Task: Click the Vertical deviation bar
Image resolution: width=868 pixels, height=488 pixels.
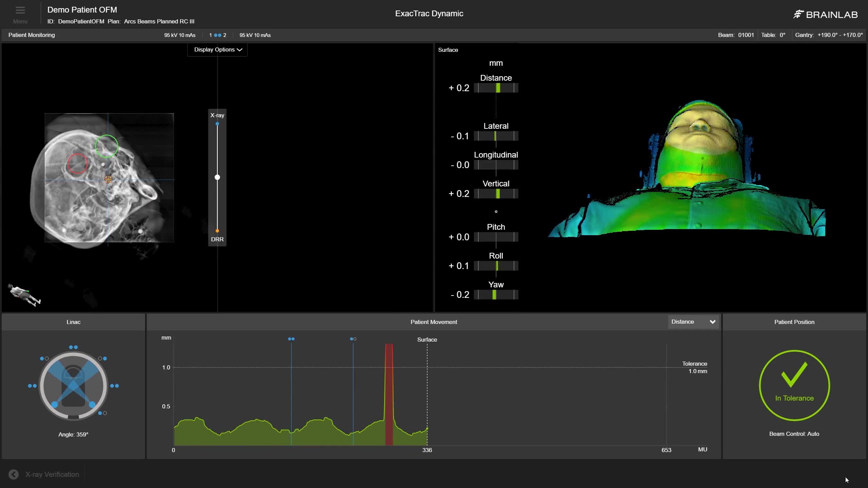Action: point(496,194)
